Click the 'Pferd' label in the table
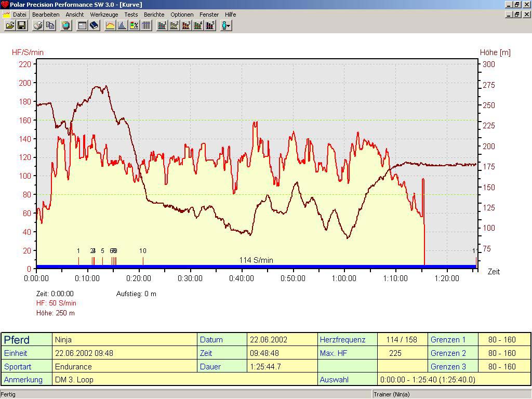Viewport: 532px width, 399px height. click(x=17, y=340)
